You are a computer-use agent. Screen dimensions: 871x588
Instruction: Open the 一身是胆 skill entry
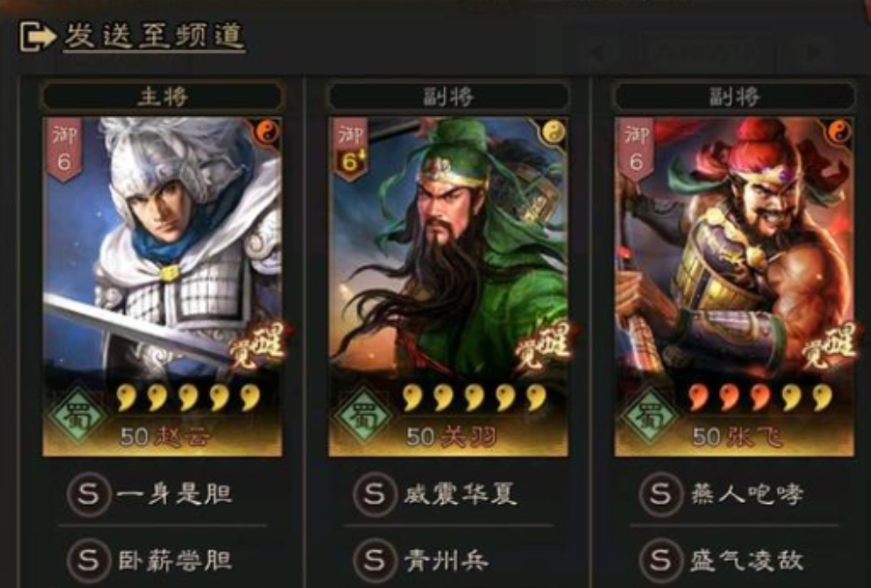[150, 493]
